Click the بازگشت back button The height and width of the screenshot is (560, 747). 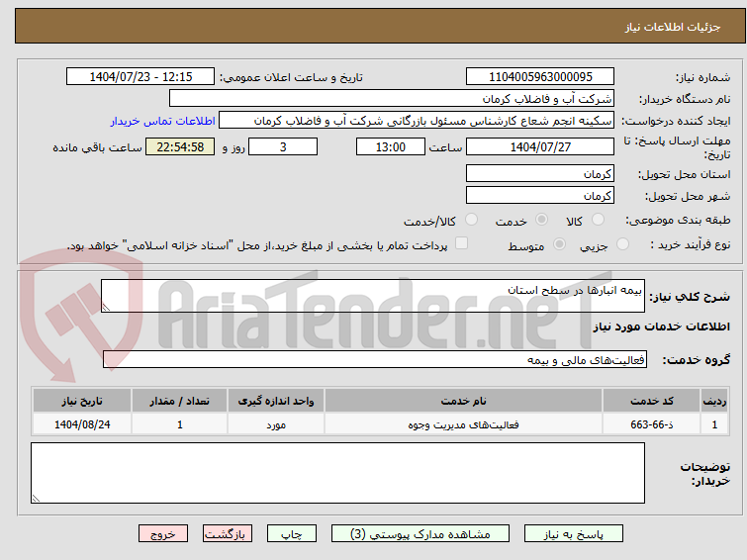pyautogui.click(x=228, y=534)
